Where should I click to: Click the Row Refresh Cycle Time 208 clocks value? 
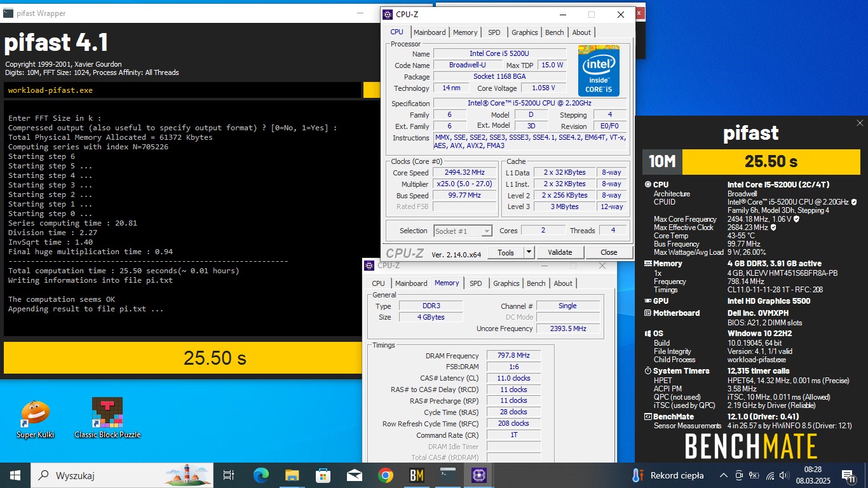click(513, 424)
